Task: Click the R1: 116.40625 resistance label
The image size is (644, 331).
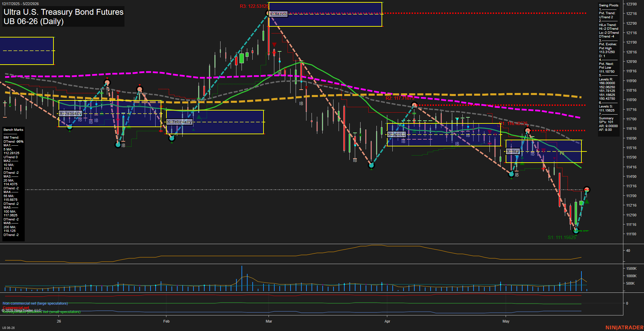Action: (513, 123)
